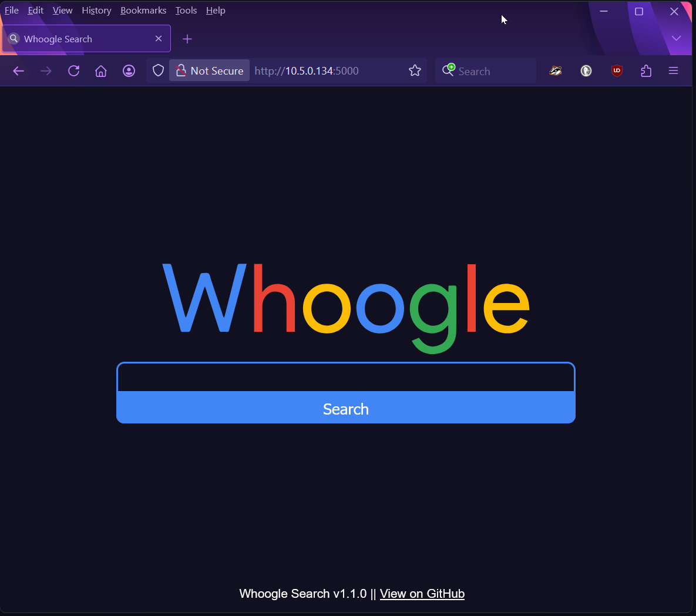Open the Tools menu

click(186, 11)
